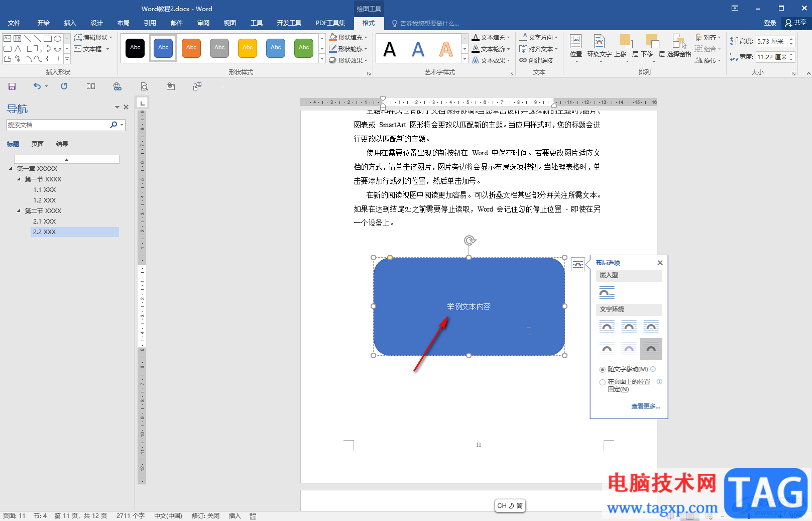Expand the shape styles gallery more arrow
The height and width of the screenshot is (521, 812).
(x=322, y=59)
